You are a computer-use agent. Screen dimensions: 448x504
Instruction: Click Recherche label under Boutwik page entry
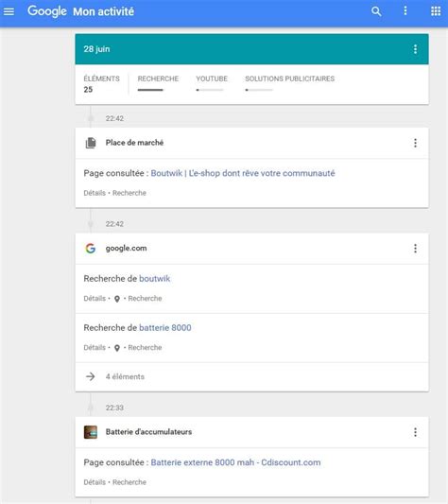(x=129, y=193)
